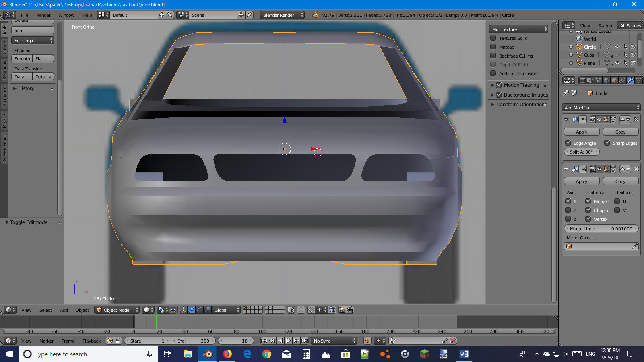Enable Y axis in the Mirror modifier
This screenshot has width=644, height=362.
(x=568, y=210)
